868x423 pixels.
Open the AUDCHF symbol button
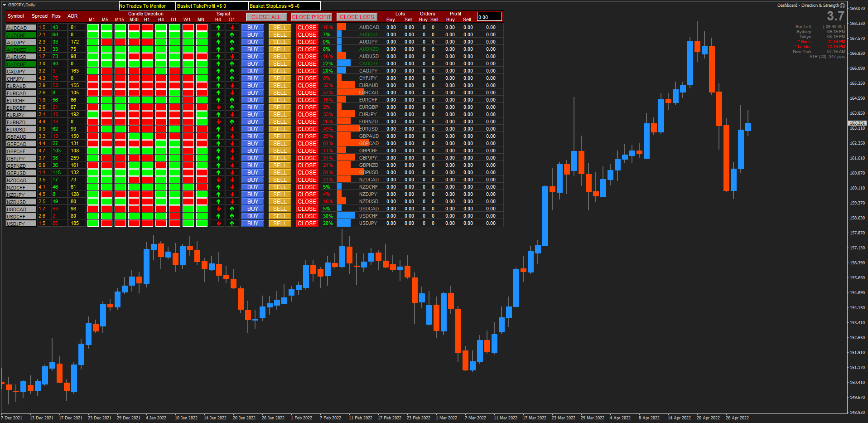tap(21, 35)
